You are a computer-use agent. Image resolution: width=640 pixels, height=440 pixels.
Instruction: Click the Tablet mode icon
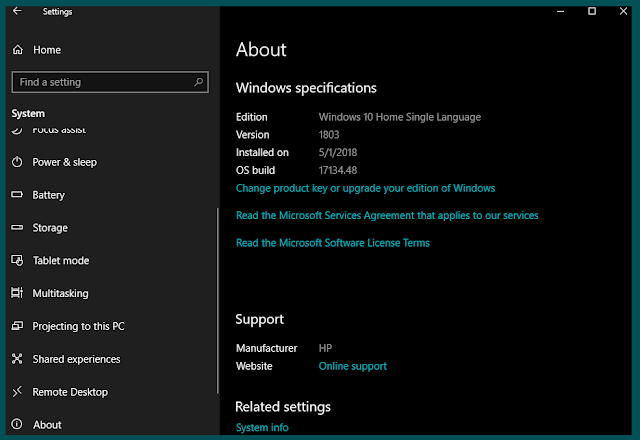click(17, 260)
